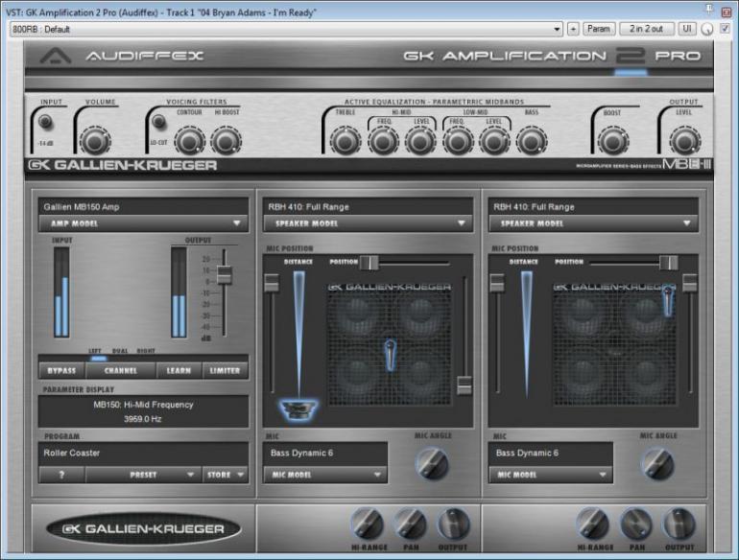
Task: Toggle the VST window enable checkbox
Action: tap(726, 29)
